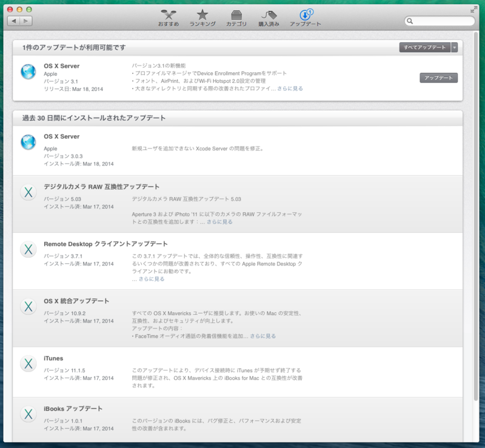Viewport: 485px width, 448px height.
Task: Click デジタルカメラ RAW 互換性アップデート title
Action: point(101,187)
